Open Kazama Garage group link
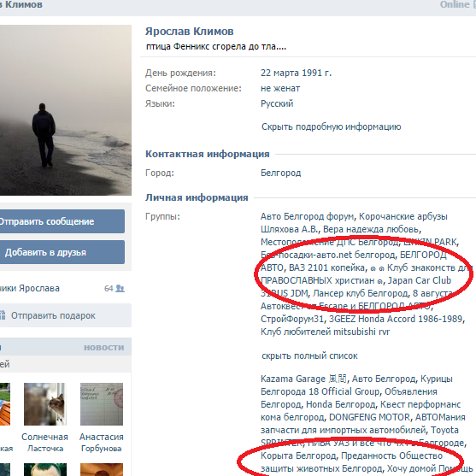The height and width of the screenshot is (476, 476). pyautogui.click(x=303, y=379)
